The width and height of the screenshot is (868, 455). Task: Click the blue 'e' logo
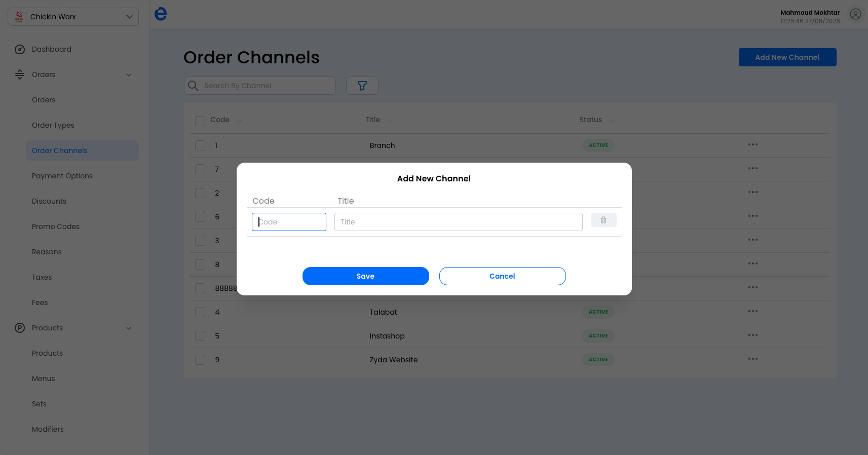161,14
